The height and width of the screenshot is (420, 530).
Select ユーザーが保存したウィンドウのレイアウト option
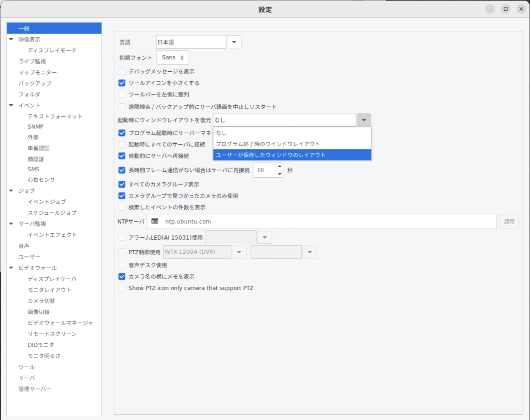point(292,155)
